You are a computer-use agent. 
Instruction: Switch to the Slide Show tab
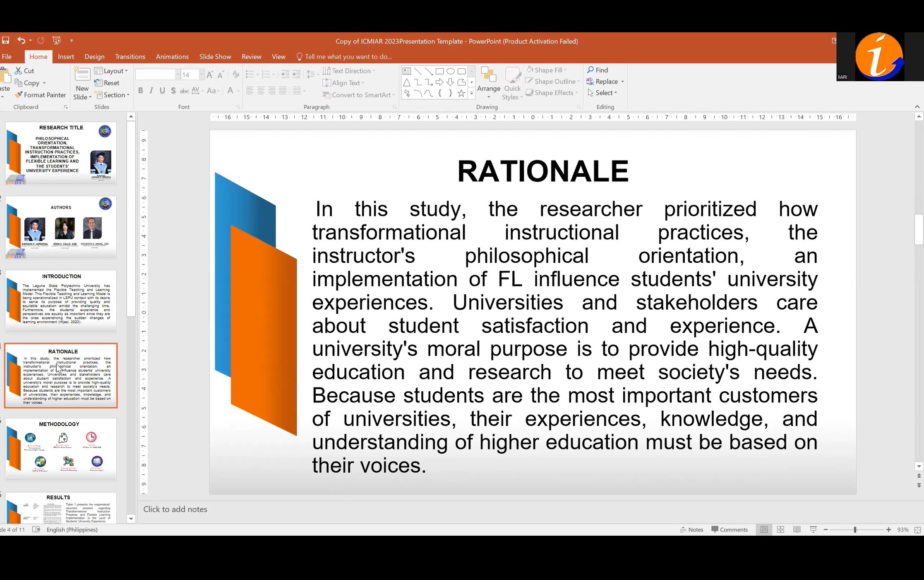point(215,57)
